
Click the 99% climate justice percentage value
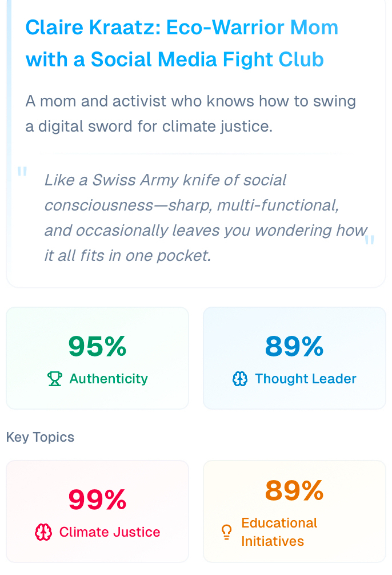tap(97, 499)
